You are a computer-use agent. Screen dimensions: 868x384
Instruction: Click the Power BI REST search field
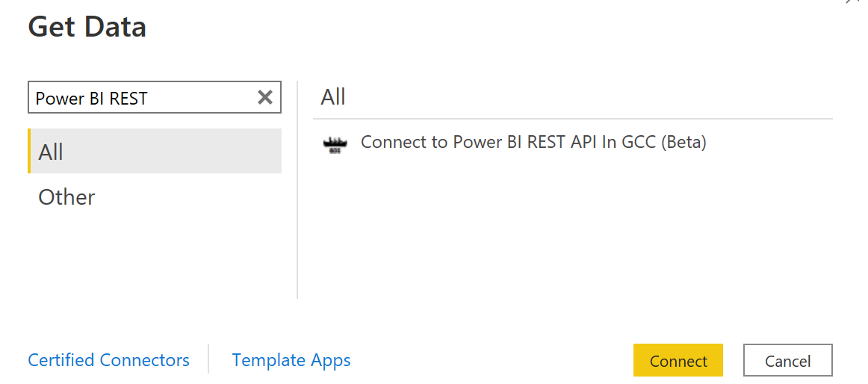pyautogui.click(x=155, y=97)
